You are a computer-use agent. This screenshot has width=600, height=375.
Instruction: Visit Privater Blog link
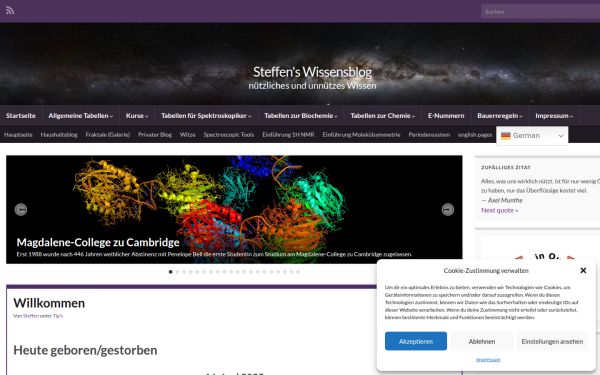(x=155, y=135)
